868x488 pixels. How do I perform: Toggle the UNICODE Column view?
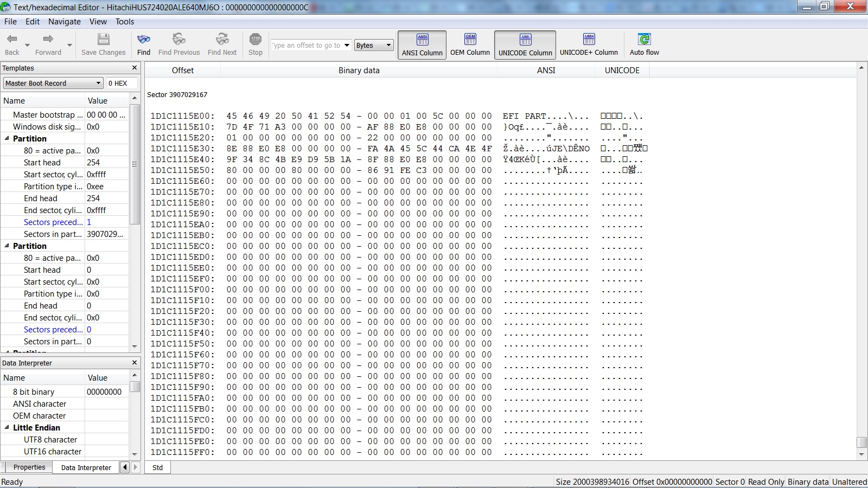[x=525, y=44]
